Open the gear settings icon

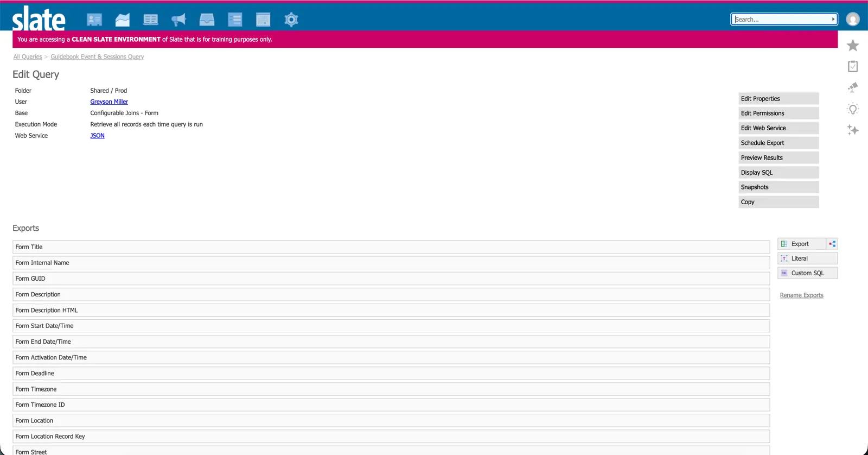pyautogui.click(x=291, y=20)
